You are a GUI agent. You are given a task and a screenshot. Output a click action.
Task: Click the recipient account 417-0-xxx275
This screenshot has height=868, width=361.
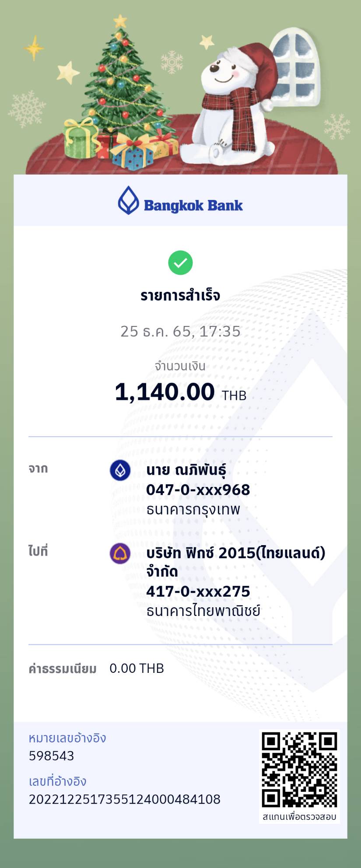[x=198, y=591]
